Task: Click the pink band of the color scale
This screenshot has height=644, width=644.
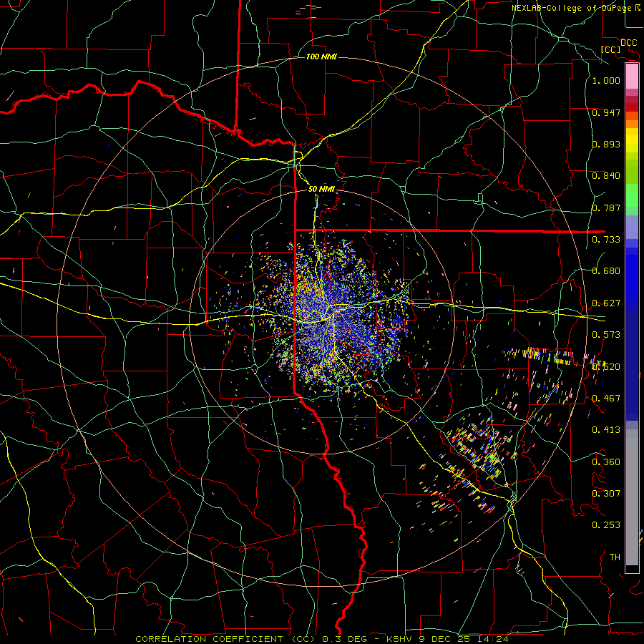Action: coord(632,77)
